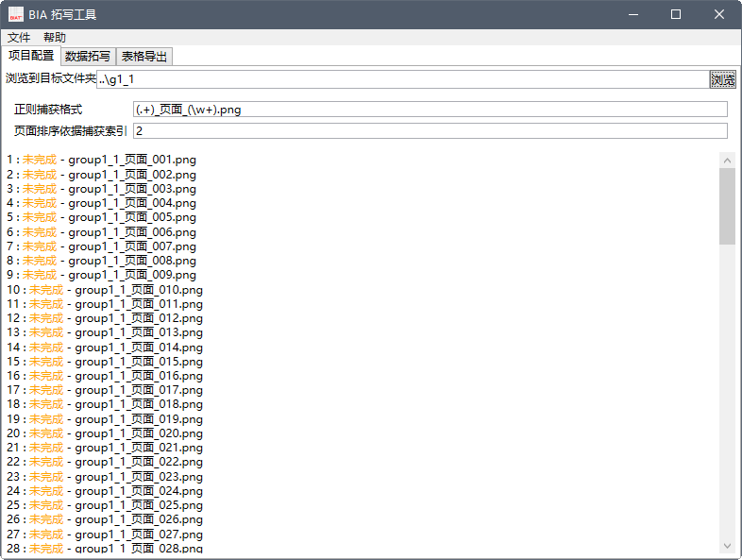Switch to the 表格导出 tab
Image resolution: width=742 pixels, height=560 pixels.
[144, 57]
